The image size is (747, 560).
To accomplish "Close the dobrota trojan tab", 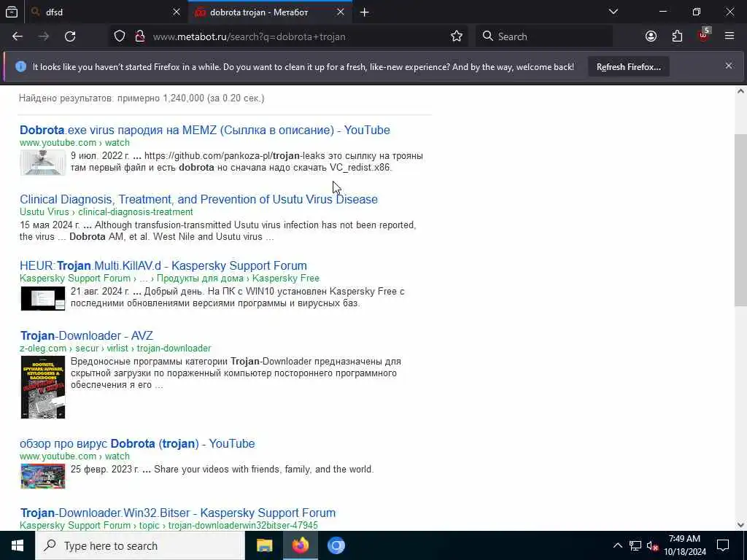I will pos(340,12).
